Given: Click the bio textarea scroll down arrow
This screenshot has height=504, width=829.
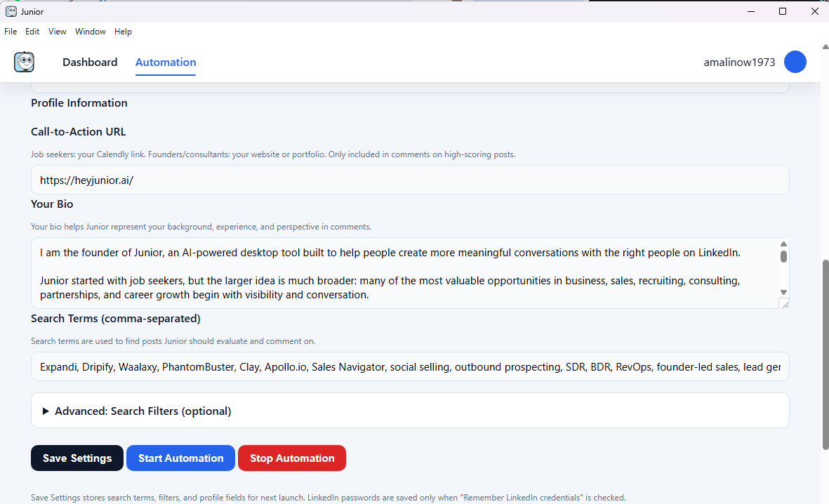Looking at the screenshot, I should pos(783,292).
